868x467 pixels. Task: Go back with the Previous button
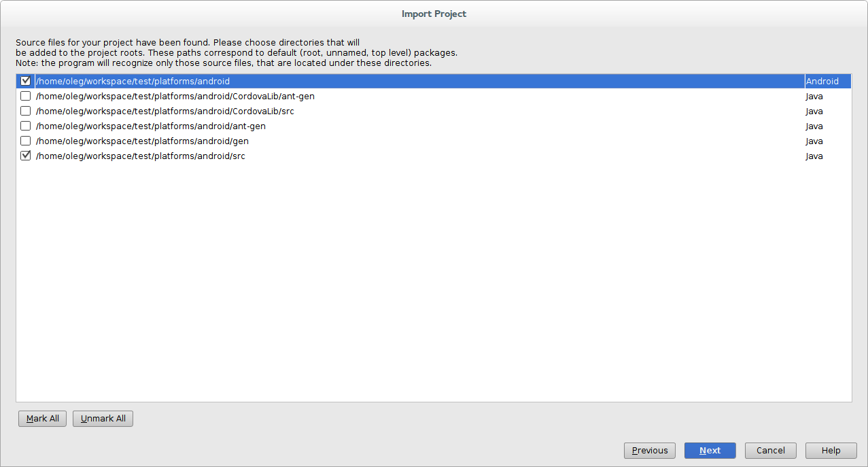click(x=650, y=451)
